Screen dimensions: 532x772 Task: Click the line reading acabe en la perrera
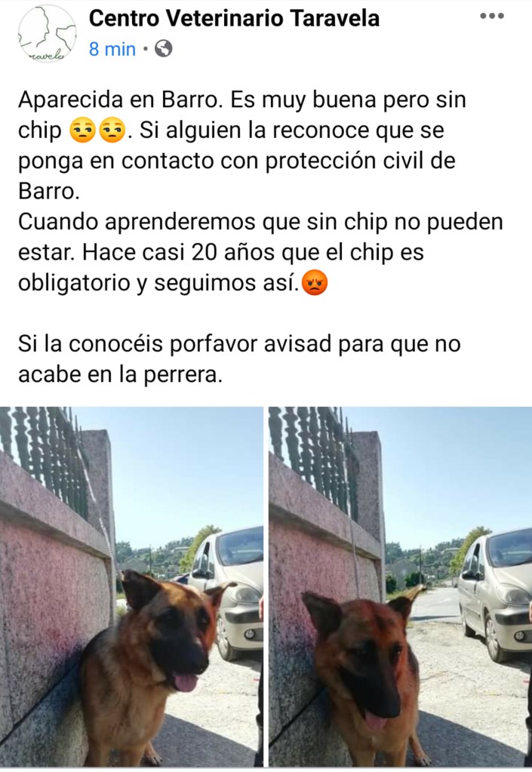tap(121, 374)
